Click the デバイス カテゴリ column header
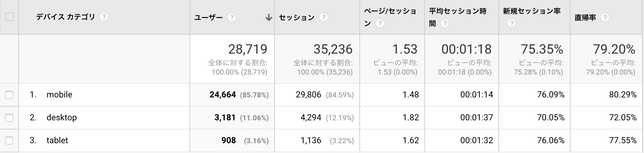Viewport: 644px width, 153px height. point(66,17)
